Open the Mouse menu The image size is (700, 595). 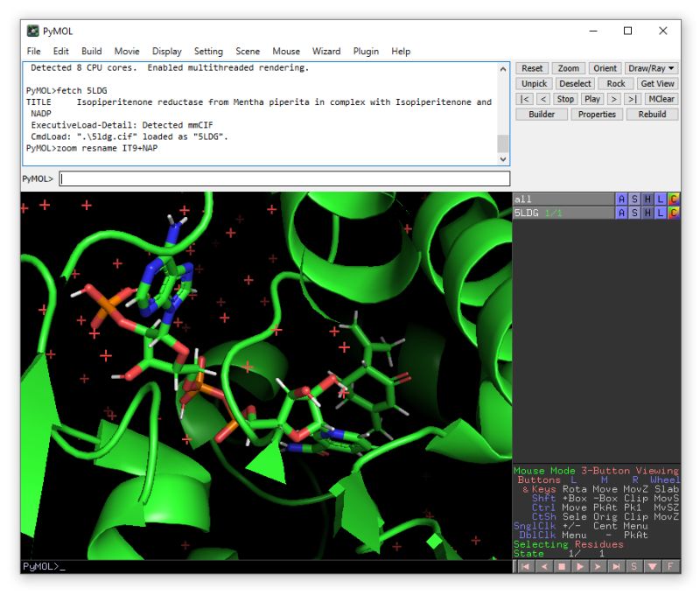[x=286, y=52]
